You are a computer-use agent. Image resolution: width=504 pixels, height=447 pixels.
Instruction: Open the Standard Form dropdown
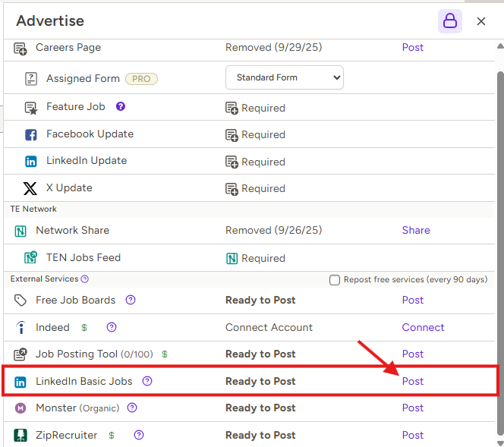click(285, 77)
